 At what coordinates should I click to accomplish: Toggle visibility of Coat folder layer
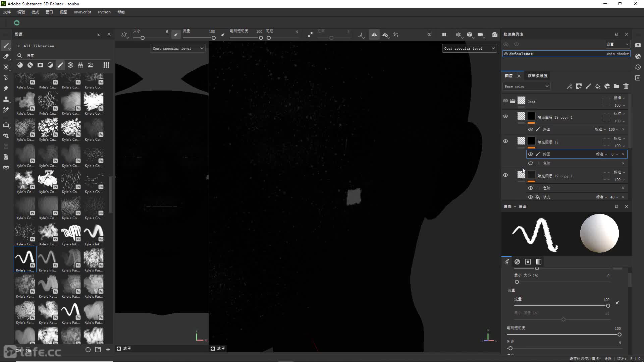pos(505,101)
